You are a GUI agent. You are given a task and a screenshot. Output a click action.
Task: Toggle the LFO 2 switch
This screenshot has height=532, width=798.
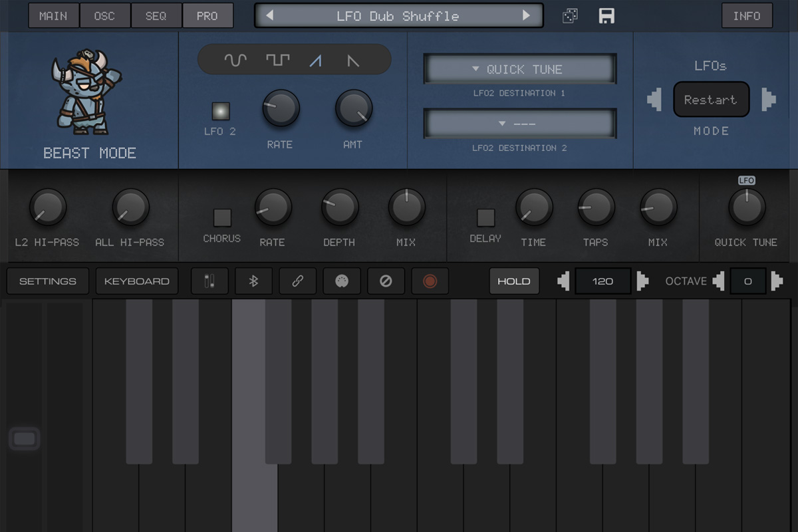[220, 111]
